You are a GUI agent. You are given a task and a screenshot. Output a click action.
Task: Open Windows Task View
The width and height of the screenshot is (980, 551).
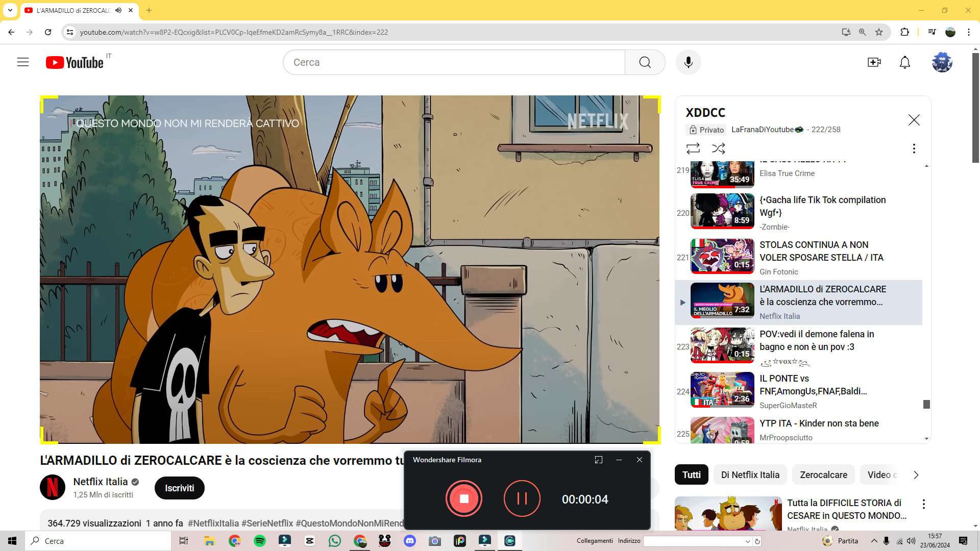[184, 541]
